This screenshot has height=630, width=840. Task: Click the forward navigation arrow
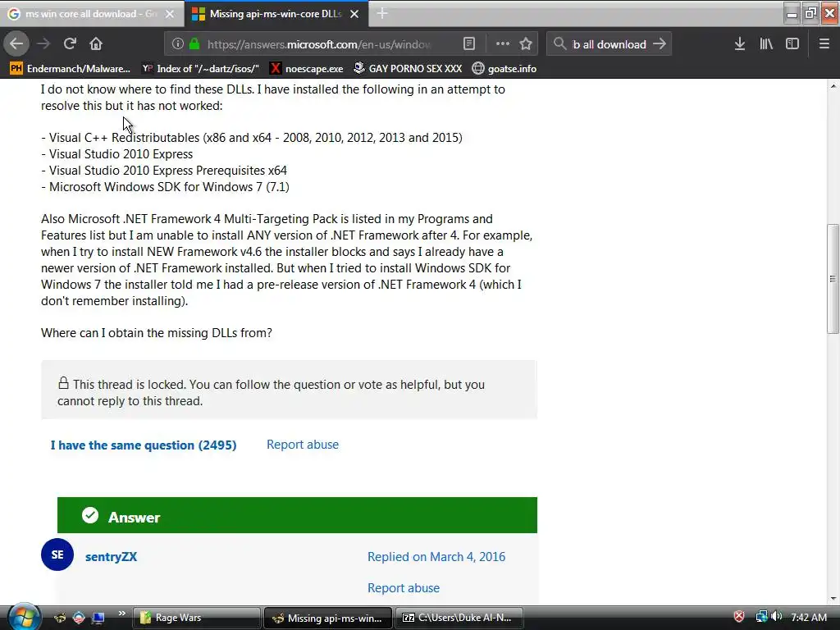[43, 44]
